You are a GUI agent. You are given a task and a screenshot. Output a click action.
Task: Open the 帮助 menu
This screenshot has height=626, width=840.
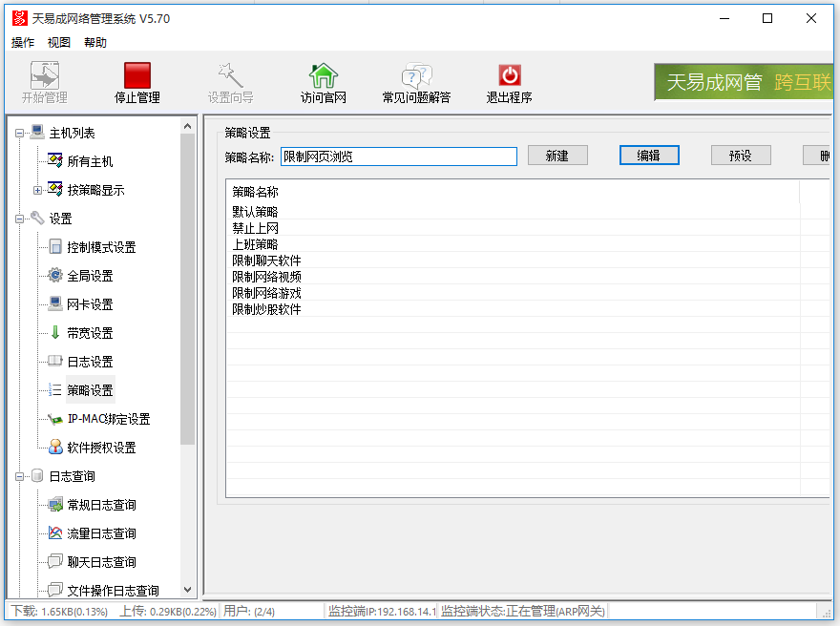(x=95, y=42)
